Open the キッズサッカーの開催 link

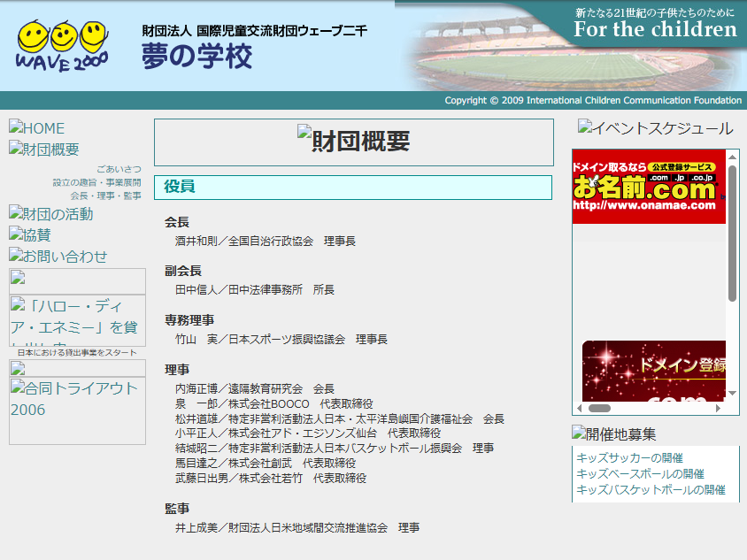click(x=629, y=458)
